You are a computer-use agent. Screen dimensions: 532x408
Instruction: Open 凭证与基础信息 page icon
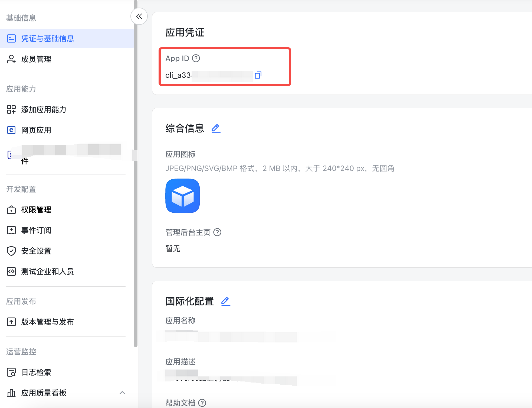point(11,39)
